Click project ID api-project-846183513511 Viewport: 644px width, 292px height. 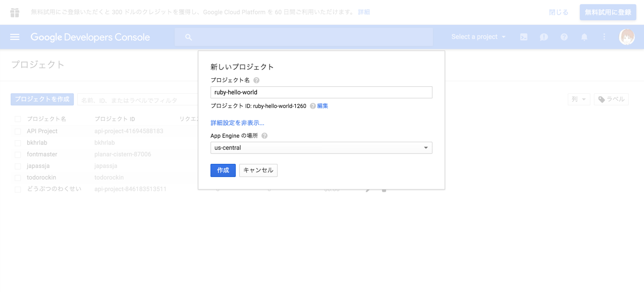point(130,189)
